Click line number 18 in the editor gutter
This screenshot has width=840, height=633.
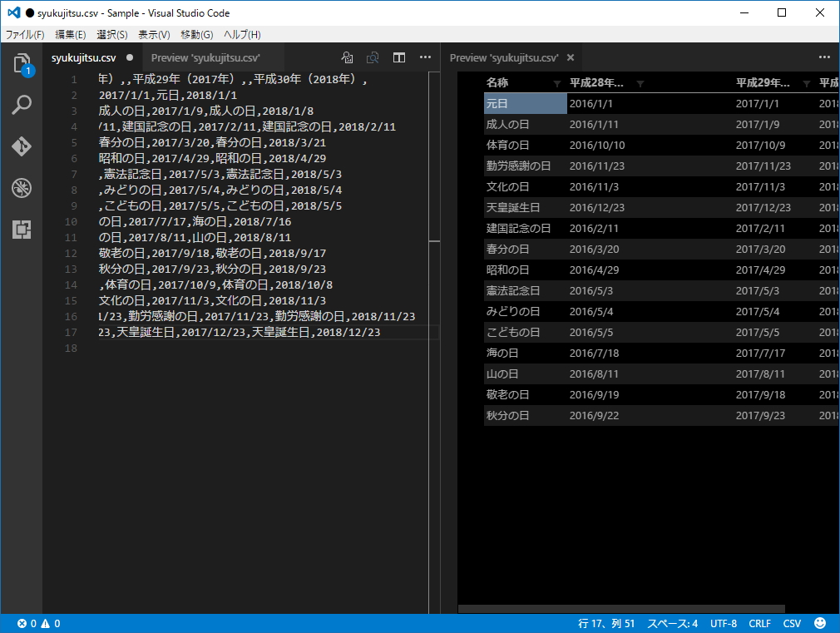pyautogui.click(x=71, y=348)
